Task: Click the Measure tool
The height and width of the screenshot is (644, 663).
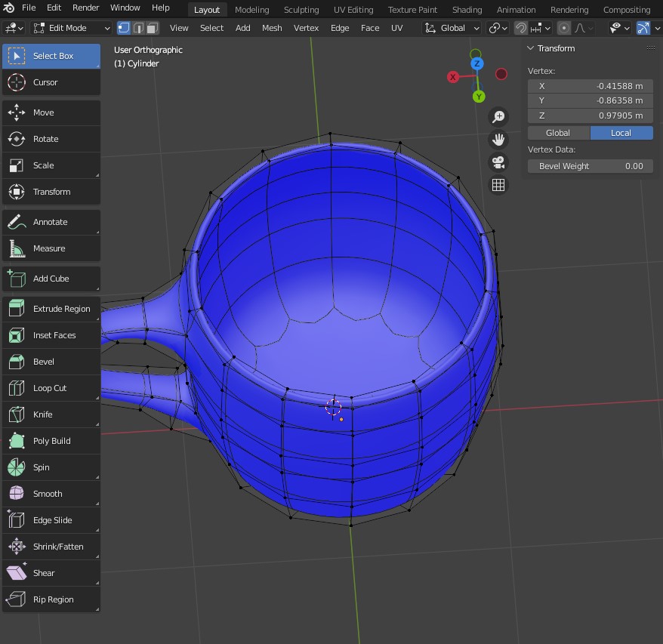Action: point(51,248)
